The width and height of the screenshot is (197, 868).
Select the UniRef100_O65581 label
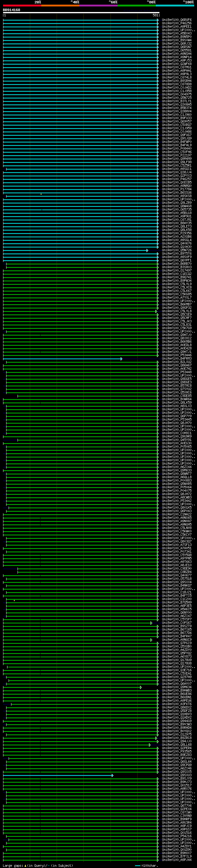pos(177,50)
